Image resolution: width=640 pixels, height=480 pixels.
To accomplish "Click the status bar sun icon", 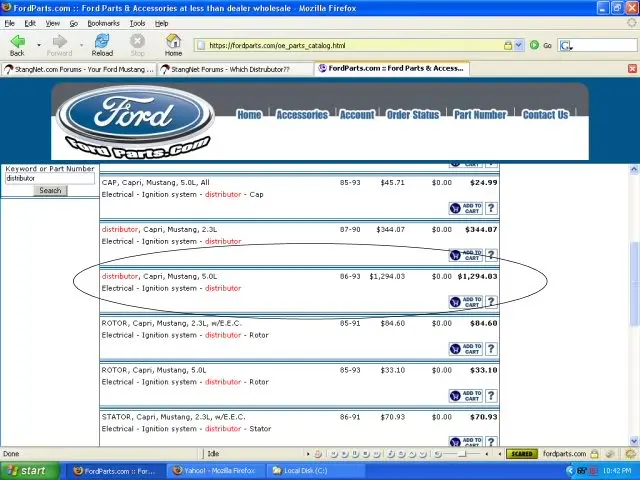I will (x=630, y=453).
